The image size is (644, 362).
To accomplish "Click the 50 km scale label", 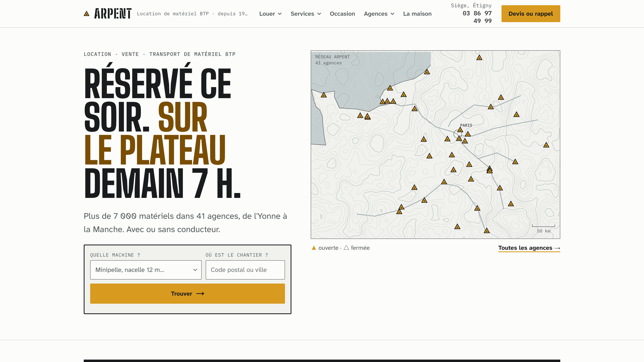I will (544, 231).
